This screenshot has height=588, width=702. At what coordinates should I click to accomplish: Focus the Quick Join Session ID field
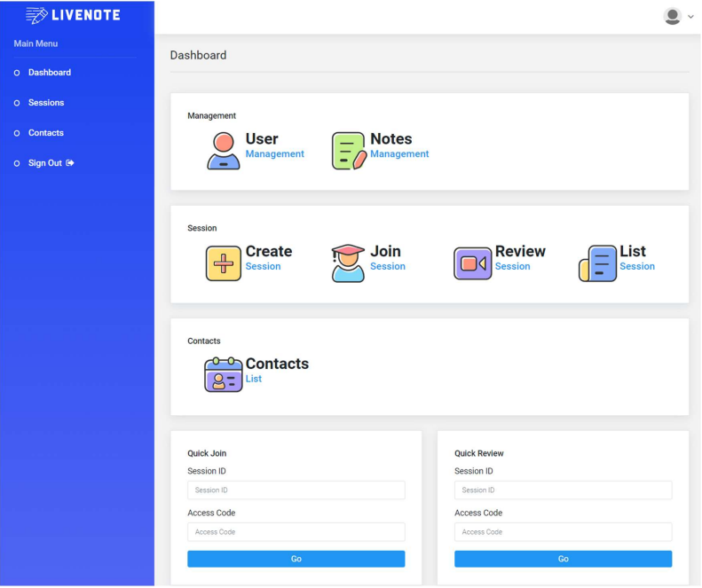[296, 490]
